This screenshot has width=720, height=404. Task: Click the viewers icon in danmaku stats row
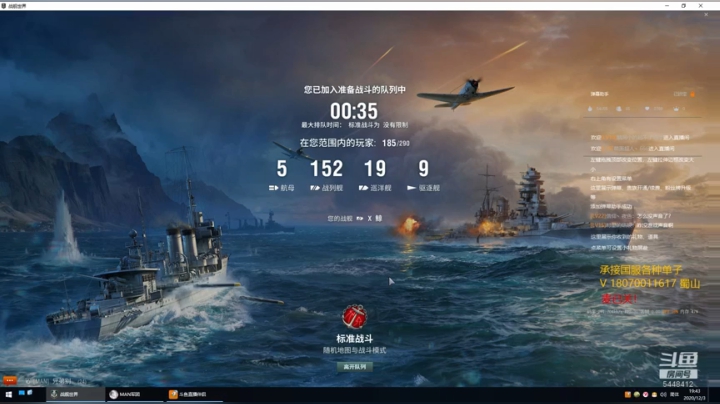click(x=619, y=109)
